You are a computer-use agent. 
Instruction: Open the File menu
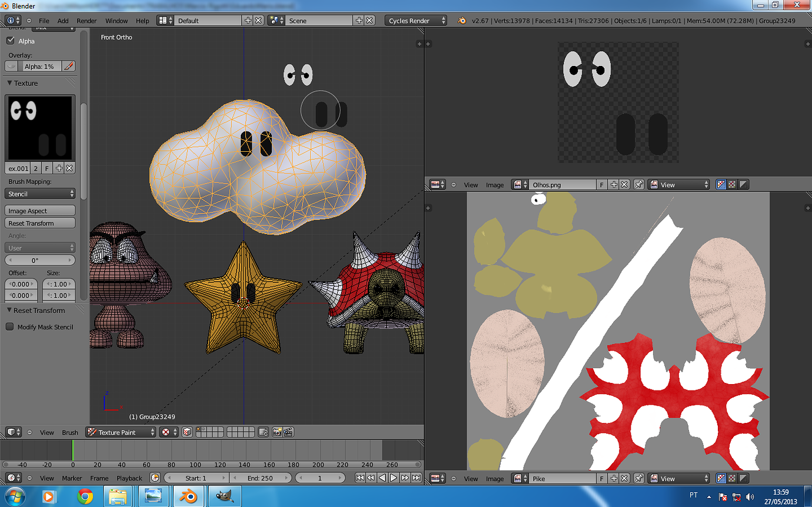[x=44, y=20]
